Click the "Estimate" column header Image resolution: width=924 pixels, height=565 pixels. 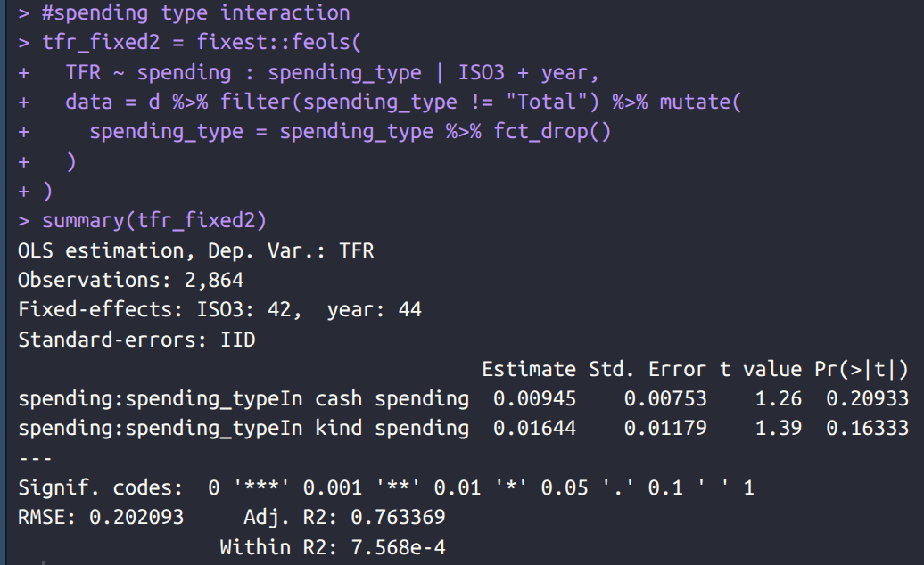(529, 369)
